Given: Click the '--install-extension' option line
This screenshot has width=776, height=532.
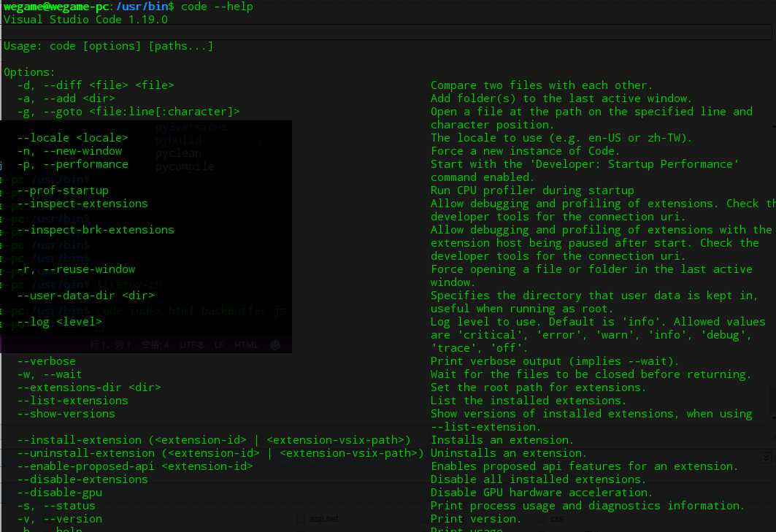Looking at the screenshot, I should [214, 440].
